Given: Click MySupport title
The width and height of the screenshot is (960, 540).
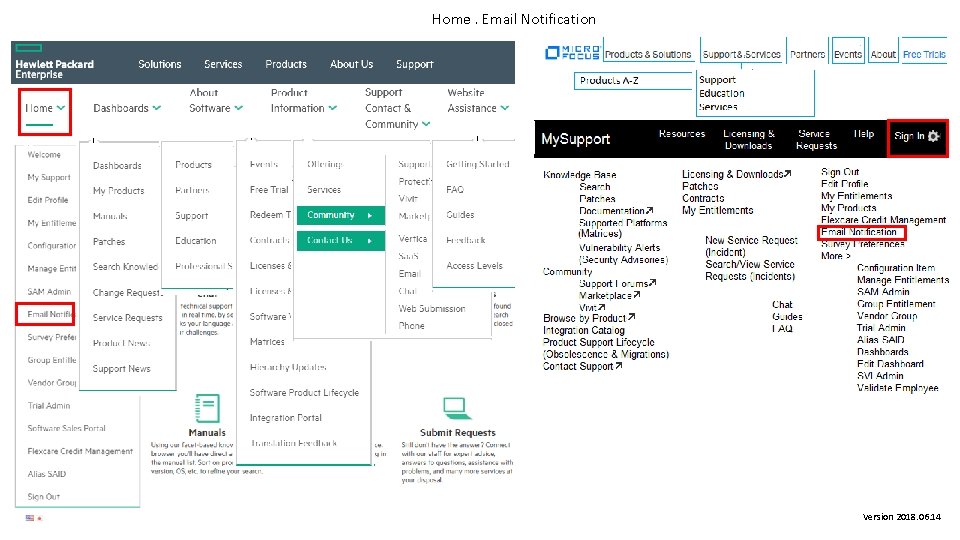Looking at the screenshot, I should pos(576,139).
